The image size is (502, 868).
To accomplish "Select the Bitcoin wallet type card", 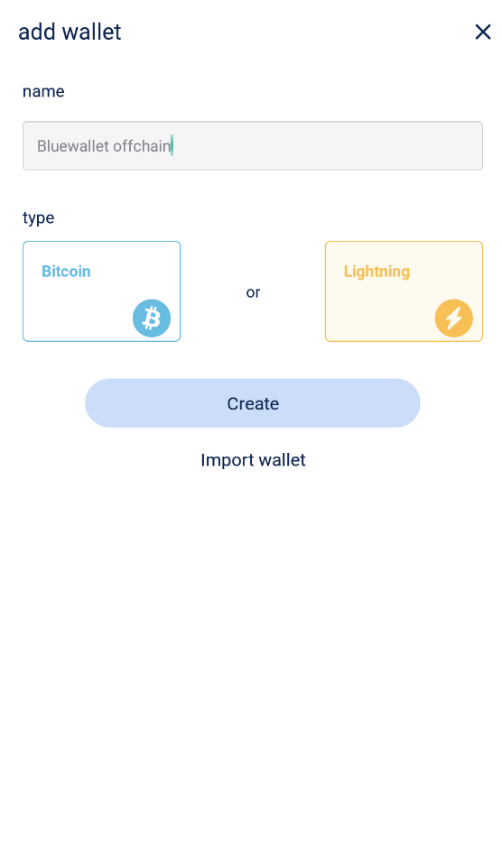I will pyautogui.click(x=101, y=291).
